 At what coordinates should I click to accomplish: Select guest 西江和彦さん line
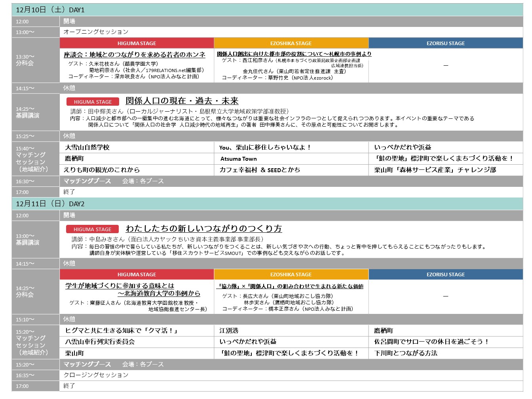(292, 63)
